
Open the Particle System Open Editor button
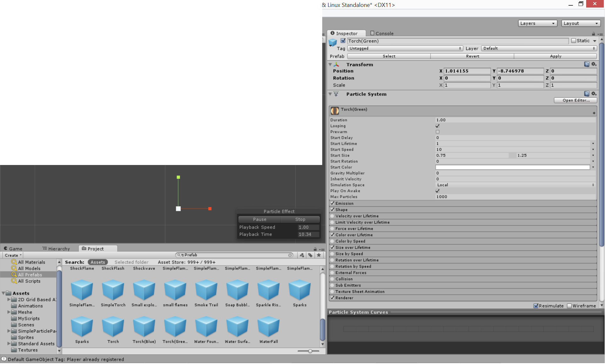[575, 100]
